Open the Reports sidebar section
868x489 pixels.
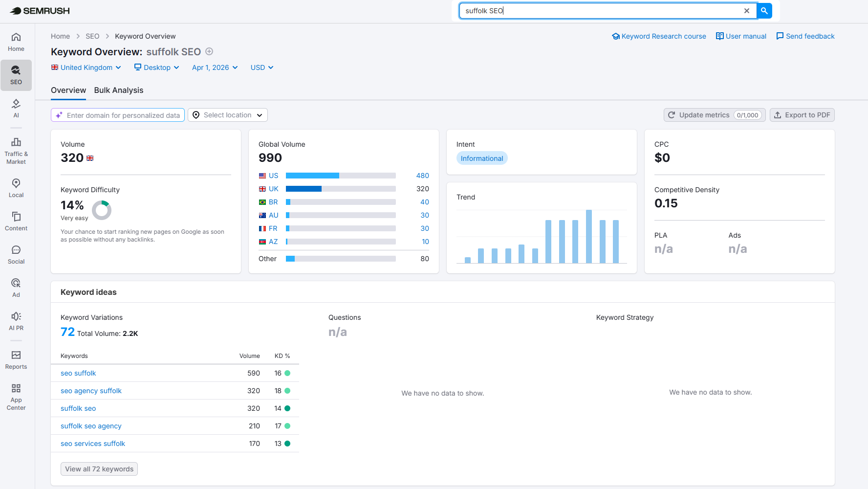tap(16, 358)
